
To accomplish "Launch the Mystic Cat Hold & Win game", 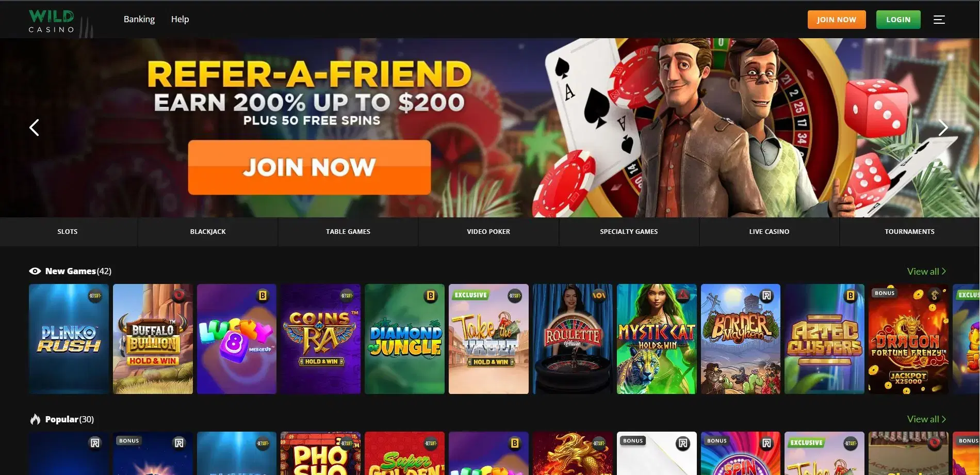I will click(x=657, y=339).
